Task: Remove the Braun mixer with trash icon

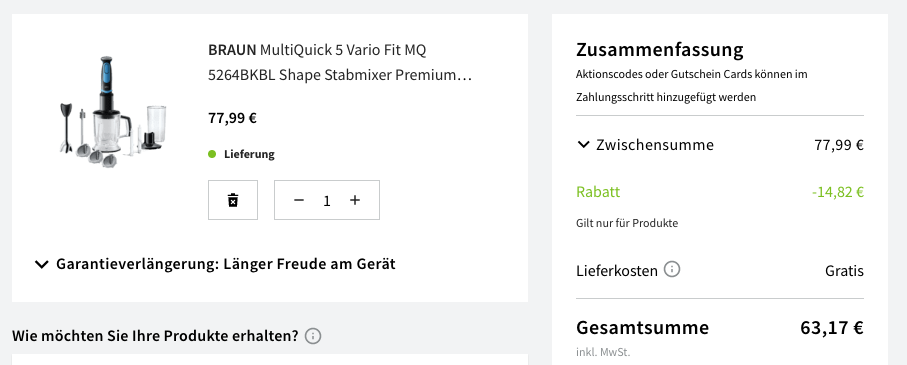Action: point(233,200)
